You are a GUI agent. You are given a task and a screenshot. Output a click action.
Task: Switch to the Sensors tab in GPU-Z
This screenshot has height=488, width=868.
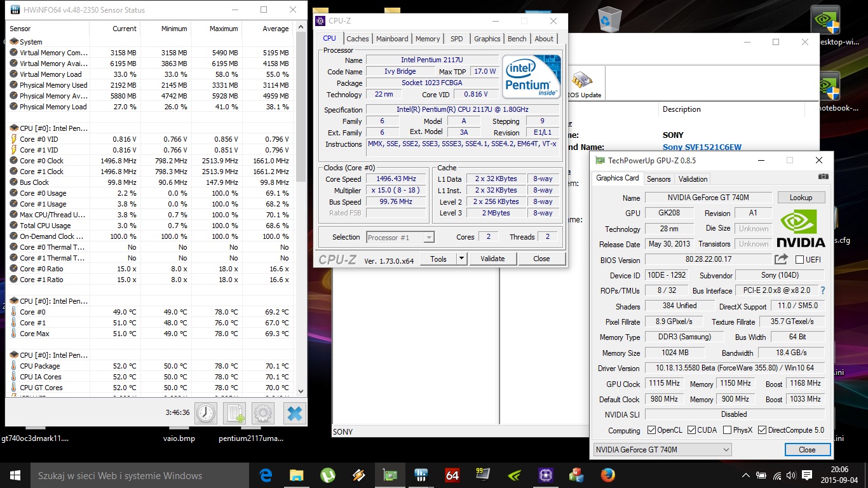coord(659,179)
